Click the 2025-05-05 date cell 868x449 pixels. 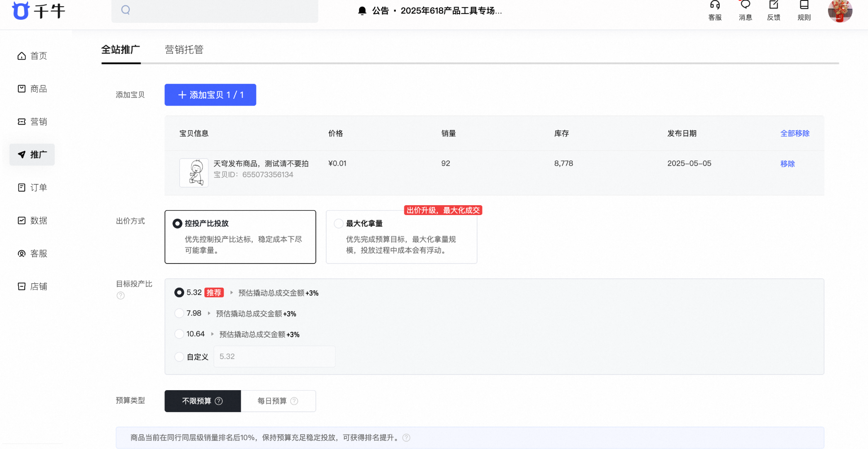(x=689, y=163)
